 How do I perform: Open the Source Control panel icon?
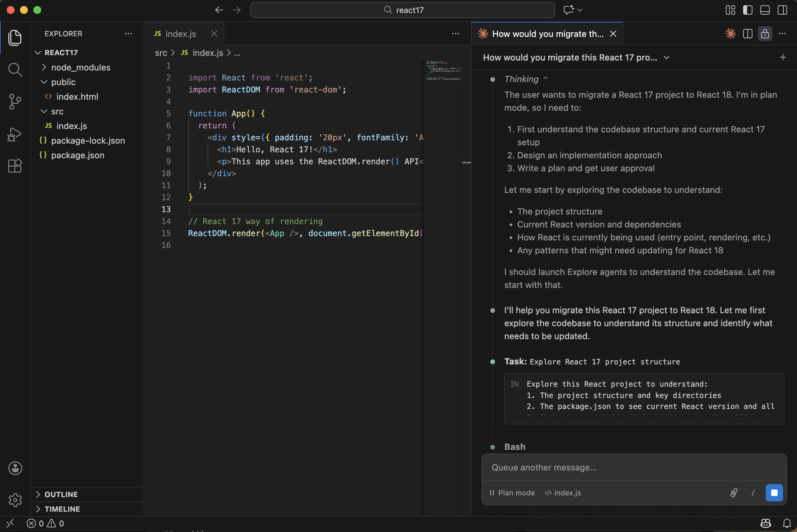tap(15, 102)
